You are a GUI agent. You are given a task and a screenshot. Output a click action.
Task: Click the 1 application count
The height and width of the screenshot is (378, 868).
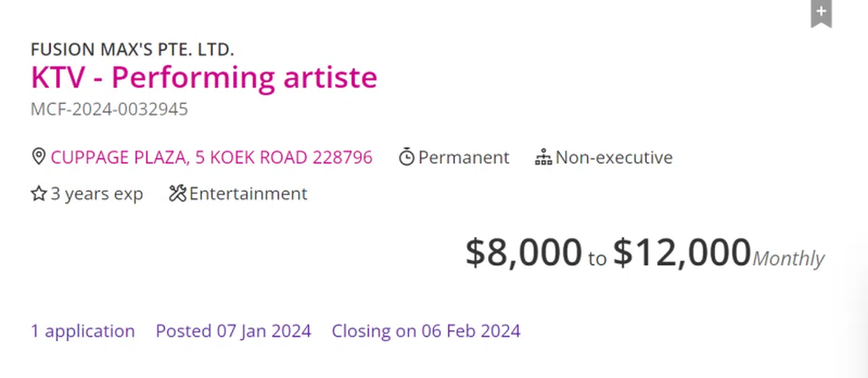(82, 331)
